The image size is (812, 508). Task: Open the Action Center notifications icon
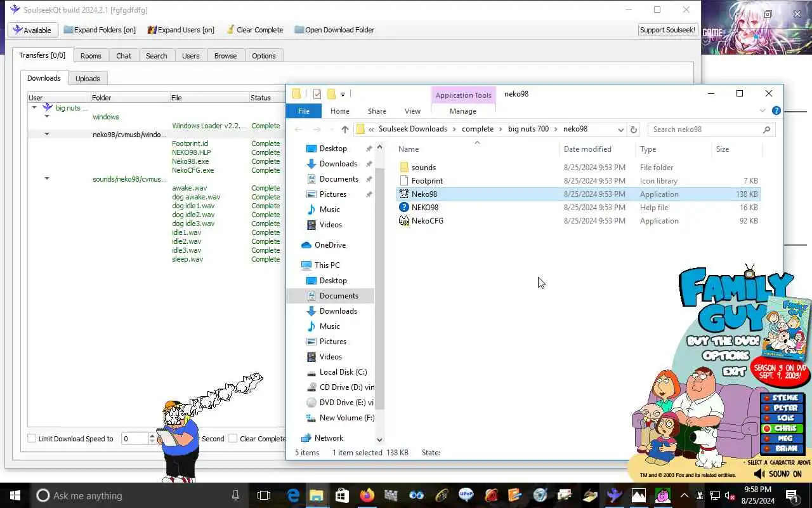click(791, 495)
